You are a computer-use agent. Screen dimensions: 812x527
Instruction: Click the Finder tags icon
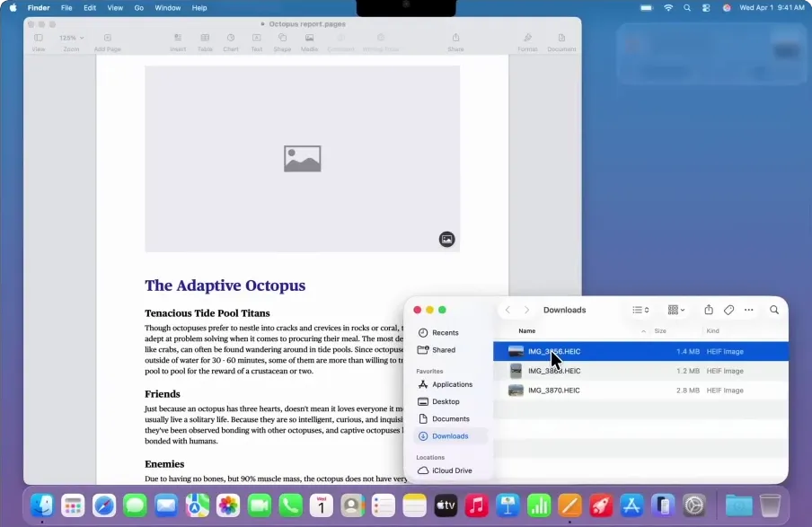click(728, 310)
